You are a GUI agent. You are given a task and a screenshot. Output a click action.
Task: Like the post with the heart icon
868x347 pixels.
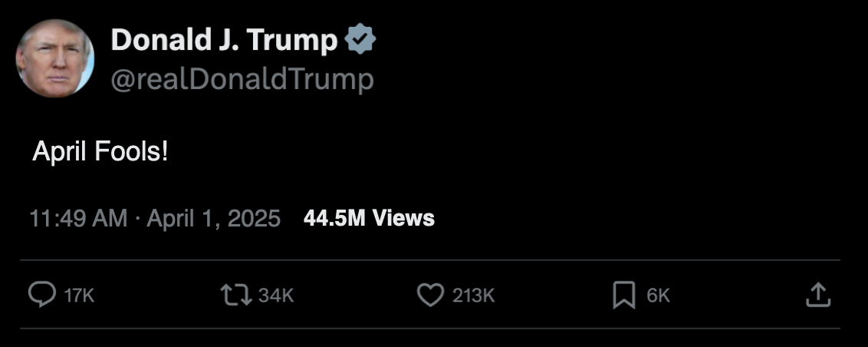pos(430,295)
